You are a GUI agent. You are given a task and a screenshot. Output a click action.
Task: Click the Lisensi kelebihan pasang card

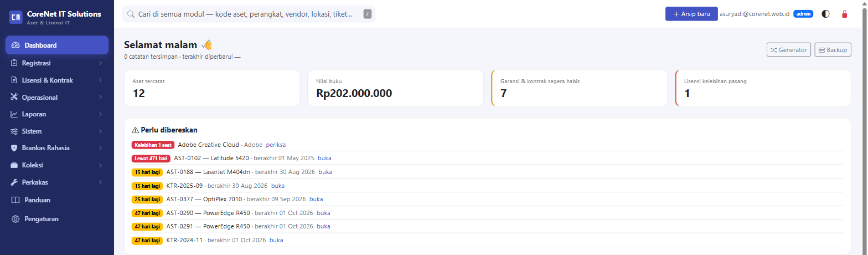tap(763, 88)
